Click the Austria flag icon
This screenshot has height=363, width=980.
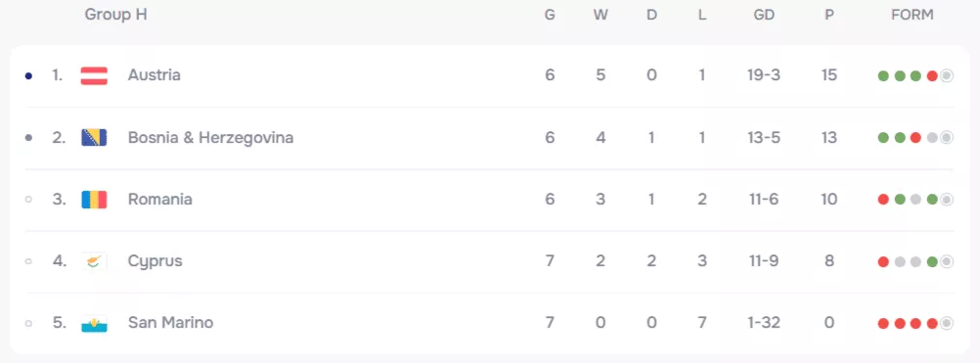click(x=94, y=75)
